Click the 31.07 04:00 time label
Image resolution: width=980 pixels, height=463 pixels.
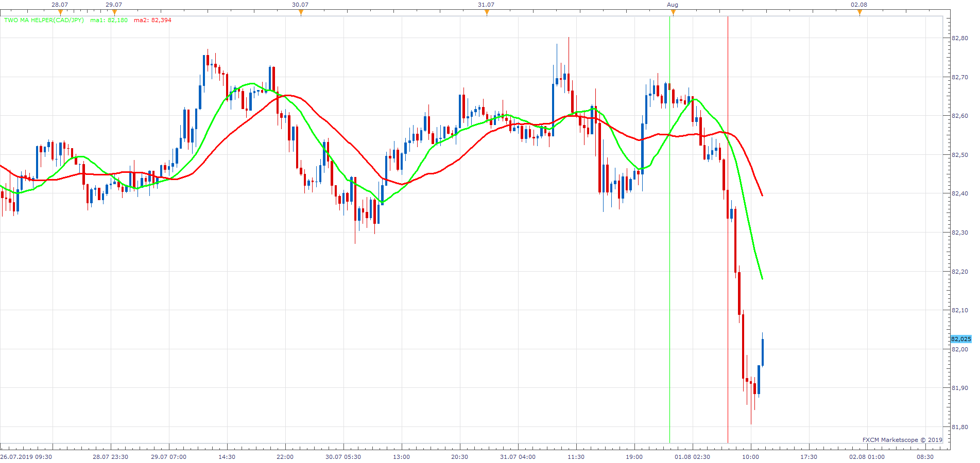pyautogui.click(x=518, y=457)
